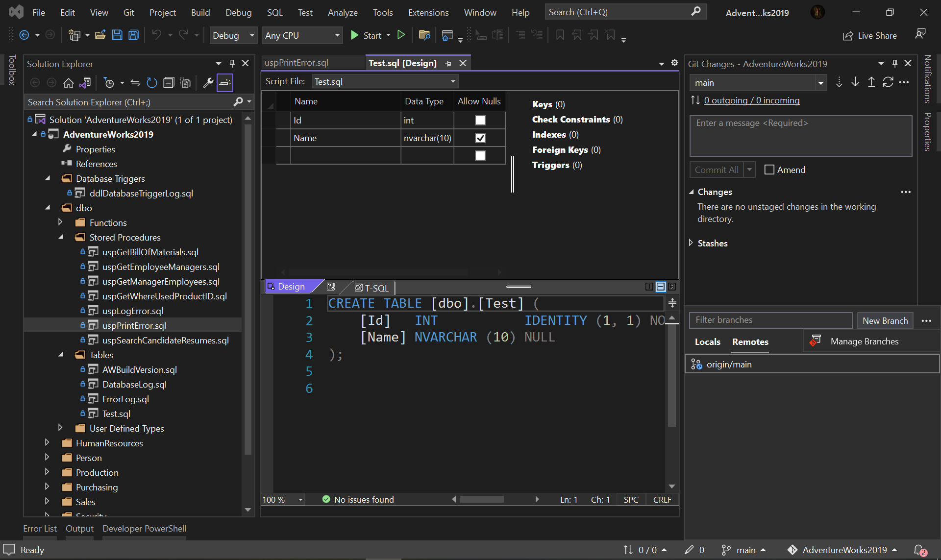The height and width of the screenshot is (560, 941).
Task: Click the green Start debugging icon
Action: coord(355,35)
